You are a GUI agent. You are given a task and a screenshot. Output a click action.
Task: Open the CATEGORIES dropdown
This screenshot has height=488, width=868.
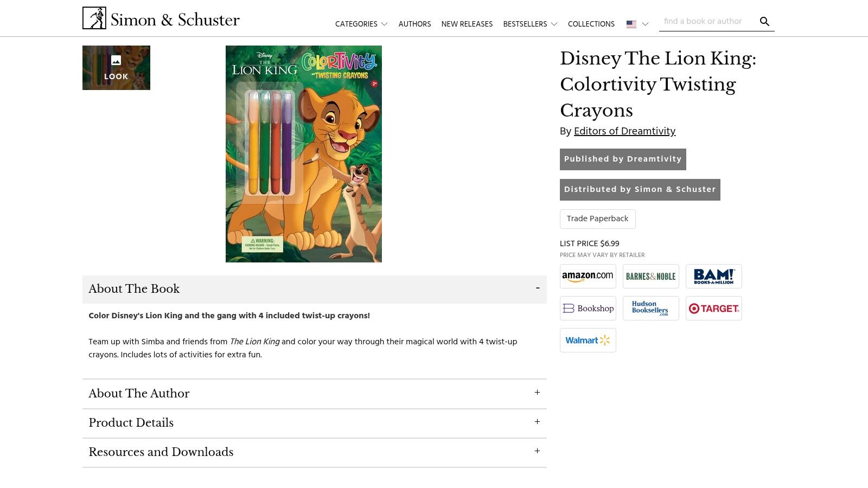click(360, 24)
